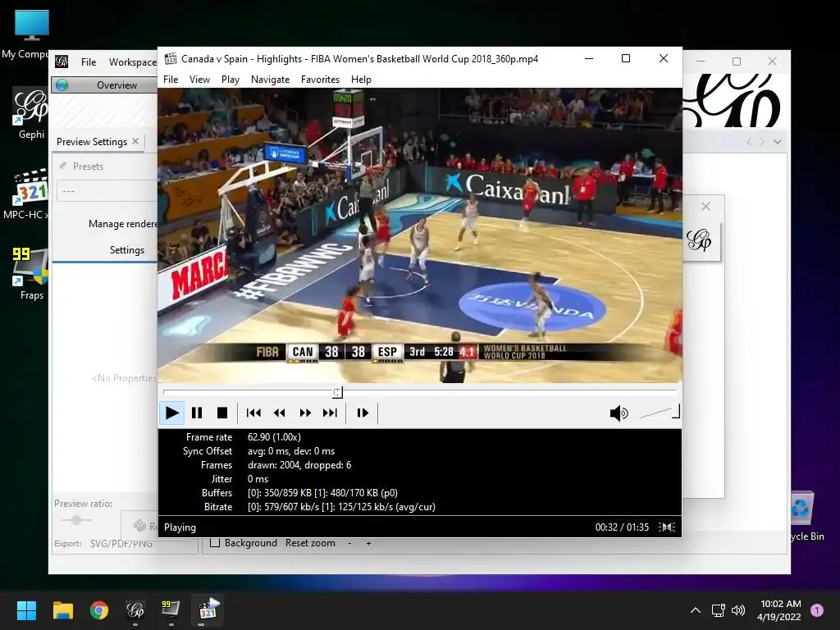Click the left chevron in Gephi panel

pyautogui.click(x=749, y=142)
